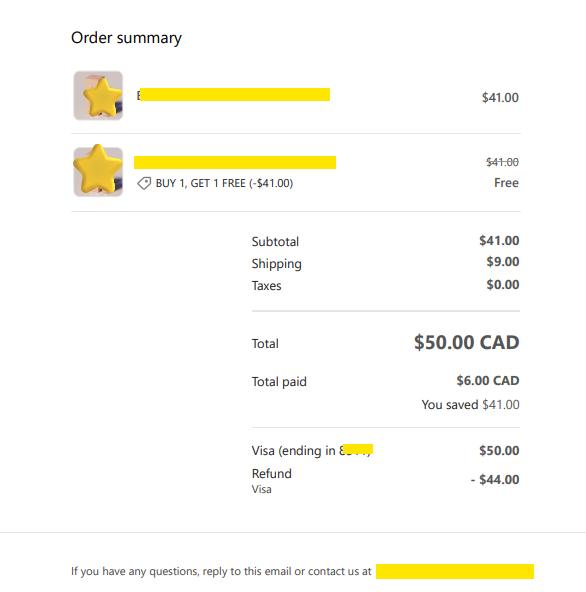Select the BUY 1, GET 1 FREE label
The height and width of the screenshot is (592, 586).
pyautogui.click(x=224, y=183)
